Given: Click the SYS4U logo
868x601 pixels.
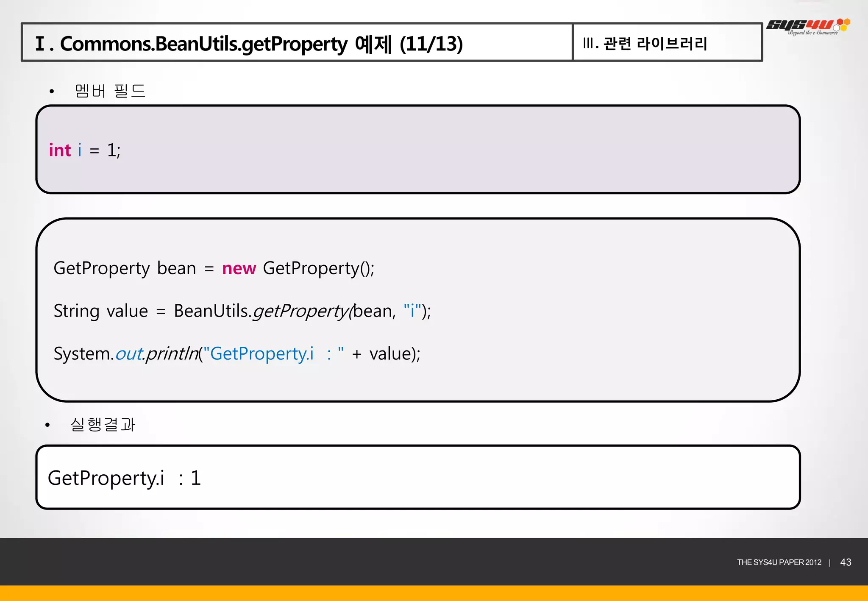Looking at the screenshot, I should pos(808,27).
